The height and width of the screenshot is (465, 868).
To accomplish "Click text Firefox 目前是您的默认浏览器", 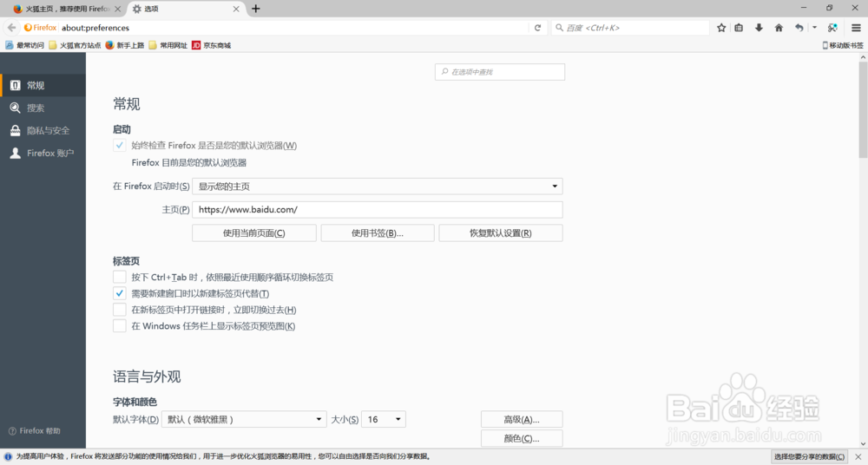I will (x=188, y=163).
